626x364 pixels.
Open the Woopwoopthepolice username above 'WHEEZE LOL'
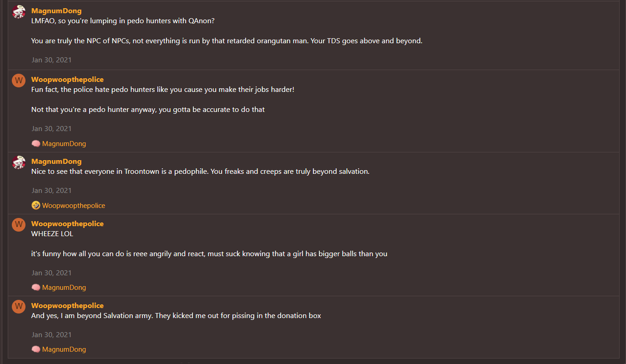(x=67, y=224)
